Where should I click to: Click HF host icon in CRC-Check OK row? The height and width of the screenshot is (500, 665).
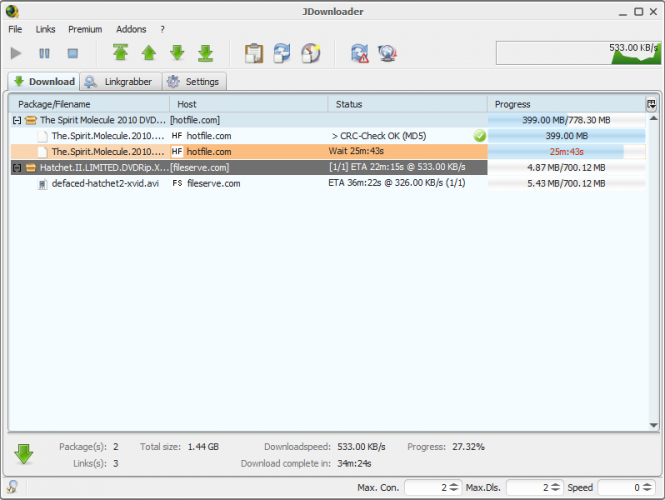click(x=177, y=136)
